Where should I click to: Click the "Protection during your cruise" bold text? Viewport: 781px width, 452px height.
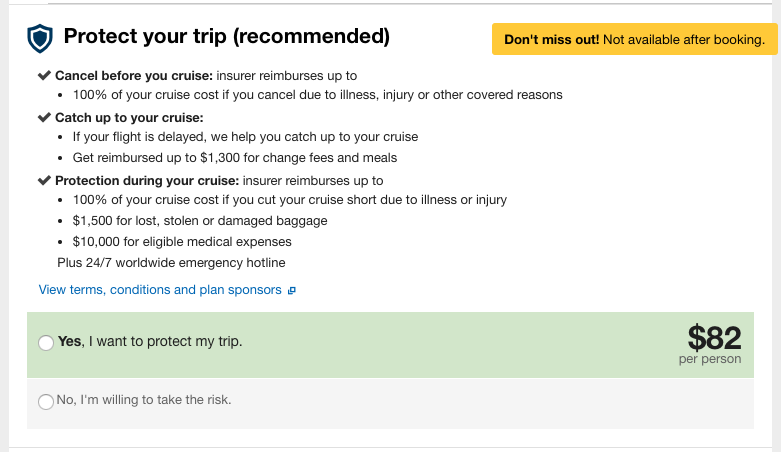coord(145,181)
